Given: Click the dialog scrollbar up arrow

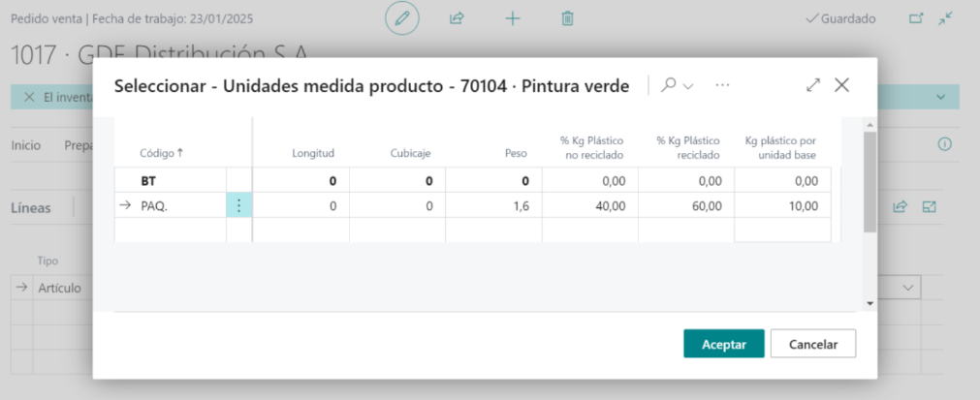Looking at the screenshot, I should pyautogui.click(x=869, y=125).
